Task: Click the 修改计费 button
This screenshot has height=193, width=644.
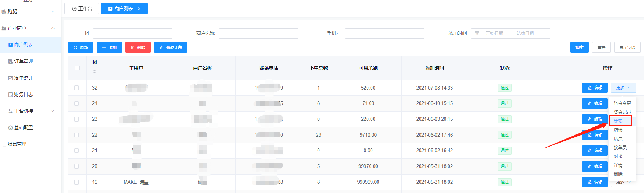Action: click(171, 48)
